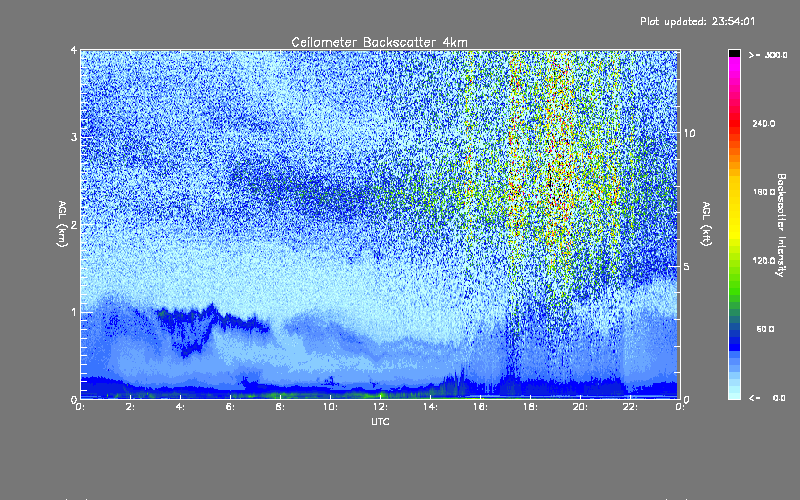Viewport: 800px width, 500px height.
Task: Click the 2 km tick on AGL axis
Action: 74,224
